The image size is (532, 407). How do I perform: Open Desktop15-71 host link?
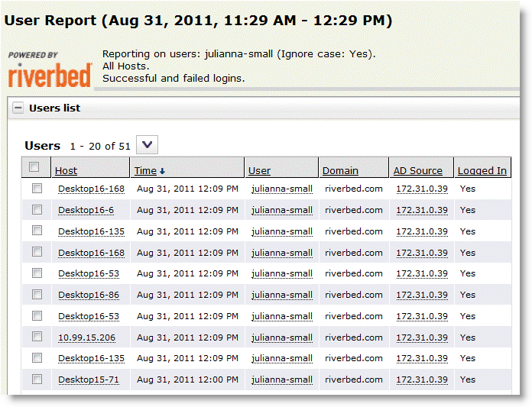89,380
